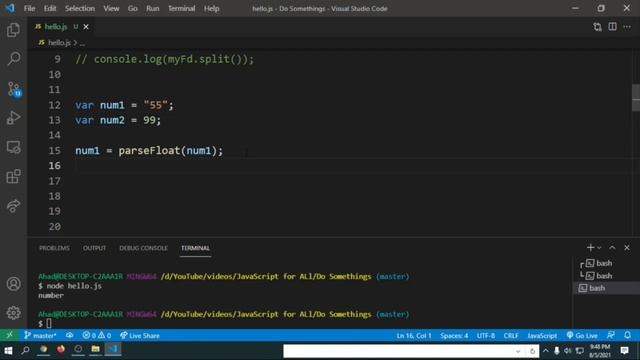Change indentation via Spaces: 4

pos(454,336)
